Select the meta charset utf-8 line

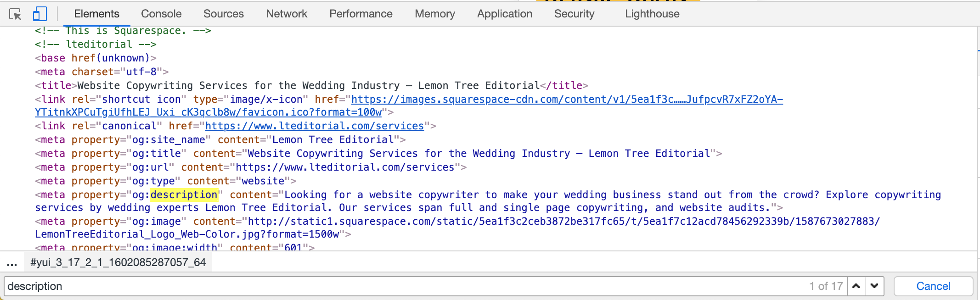click(101, 72)
